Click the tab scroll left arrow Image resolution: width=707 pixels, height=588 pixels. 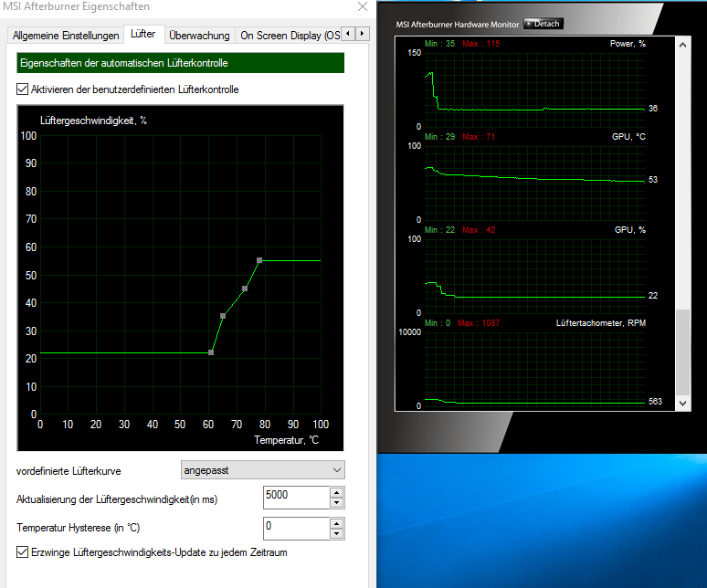pos(348,34)
